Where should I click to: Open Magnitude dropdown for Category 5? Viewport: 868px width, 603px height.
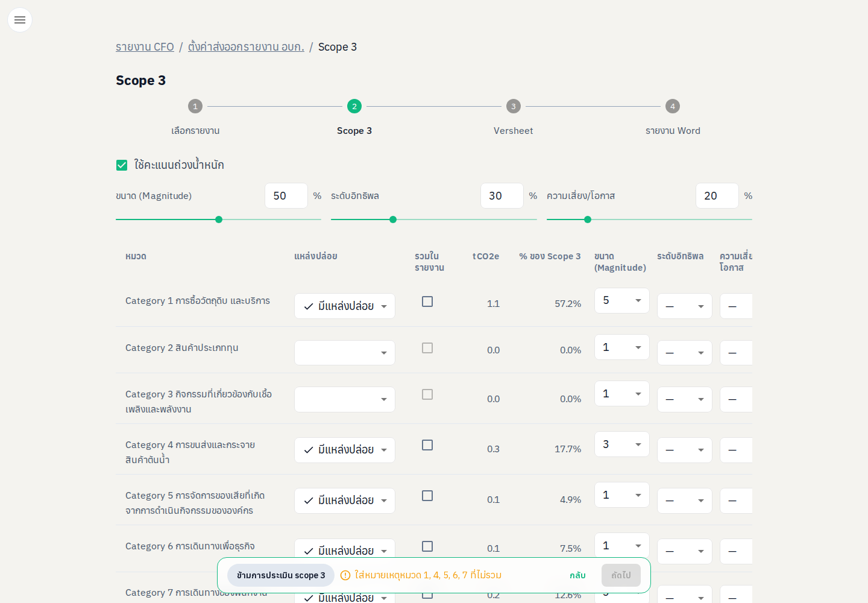point(622,494)
